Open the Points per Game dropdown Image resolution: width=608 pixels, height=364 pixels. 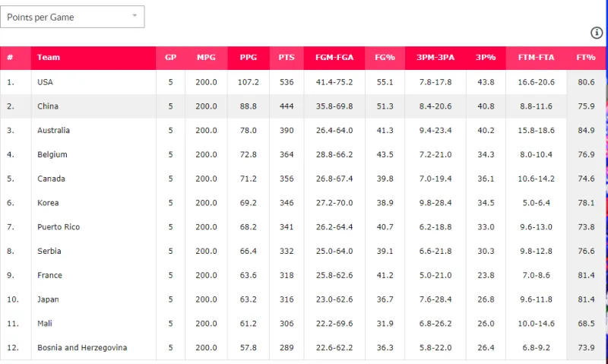pyautogui.click(x=72, y=17)
